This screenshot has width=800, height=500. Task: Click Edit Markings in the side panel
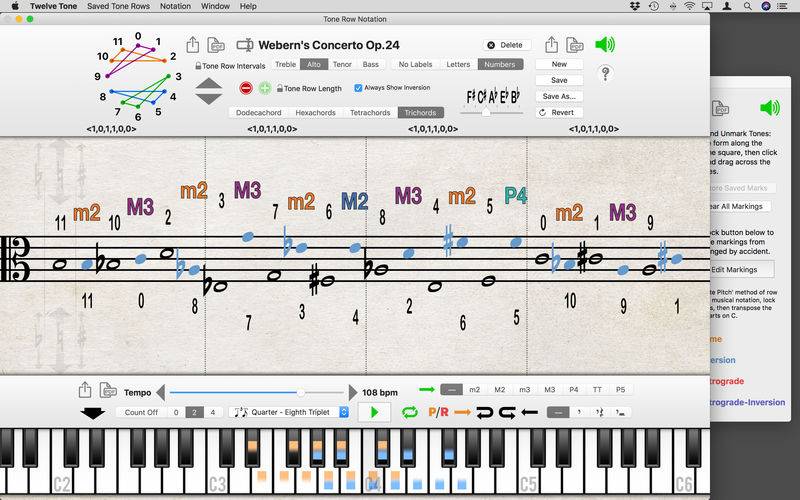(x=741, y=269)
